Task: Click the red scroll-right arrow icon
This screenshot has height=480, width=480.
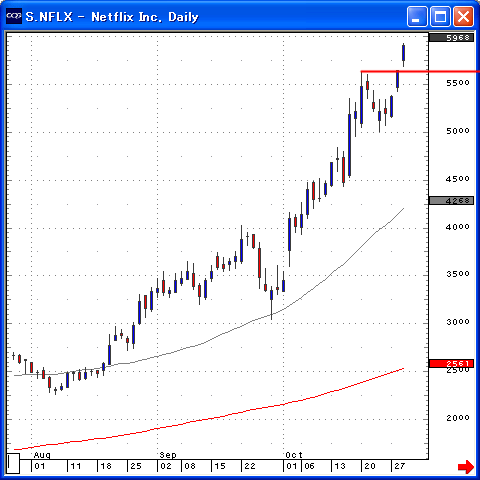Action: (466, 467)
